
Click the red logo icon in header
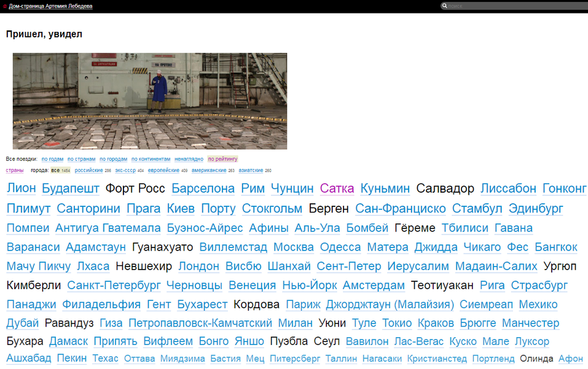coord(5,6)
